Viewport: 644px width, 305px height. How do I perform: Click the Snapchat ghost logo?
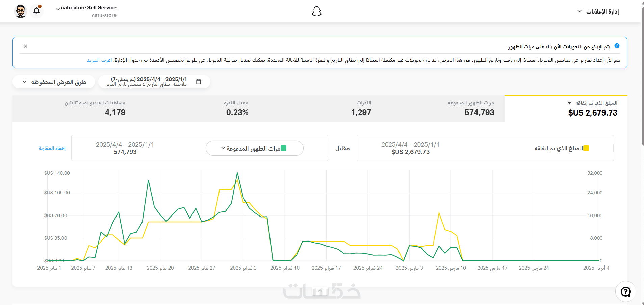tap(317, 11)
